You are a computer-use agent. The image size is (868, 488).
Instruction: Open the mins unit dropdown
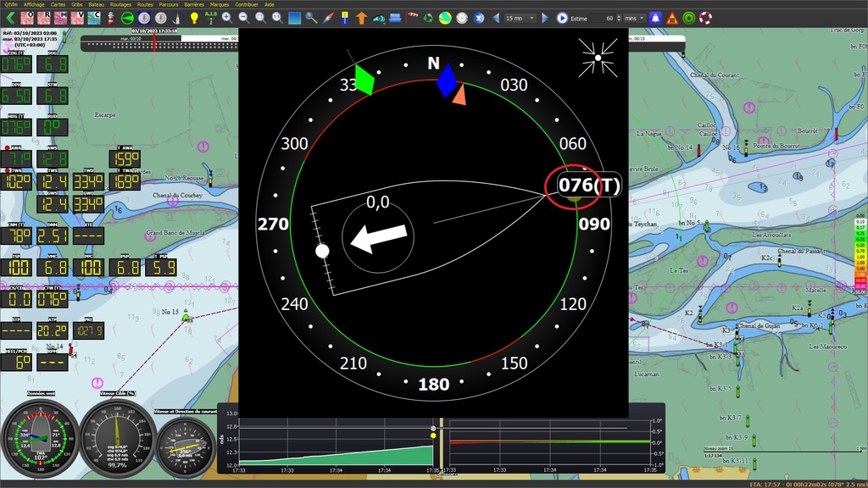(x=634, y=18)
